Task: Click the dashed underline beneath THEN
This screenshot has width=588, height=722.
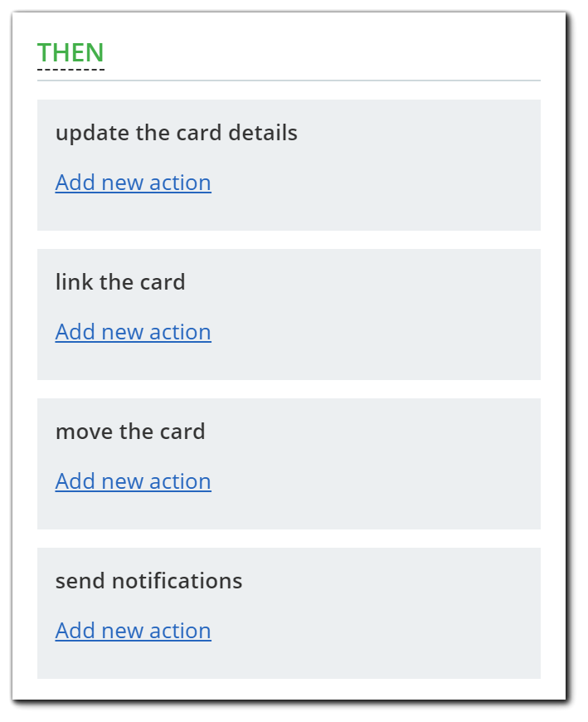Action: click(70, 70)
